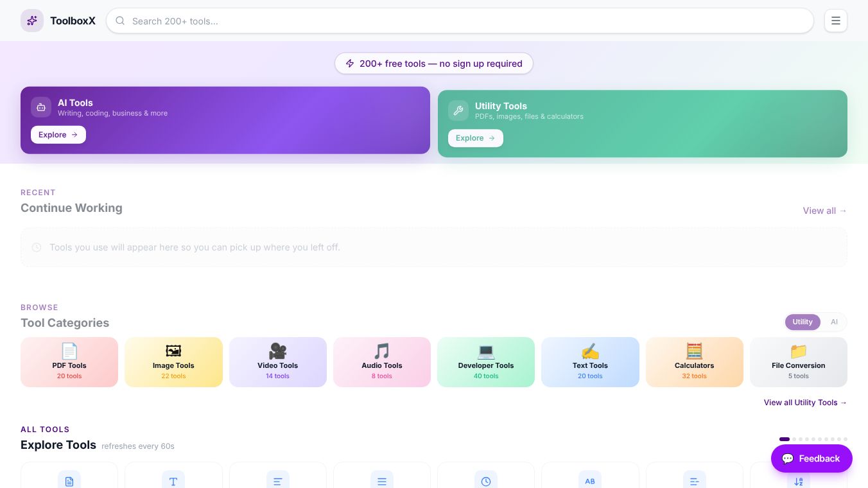This screenshot has height=488, width=868.
Task: Click the ToolboxX sparkle logo icon
Action: 32,21
